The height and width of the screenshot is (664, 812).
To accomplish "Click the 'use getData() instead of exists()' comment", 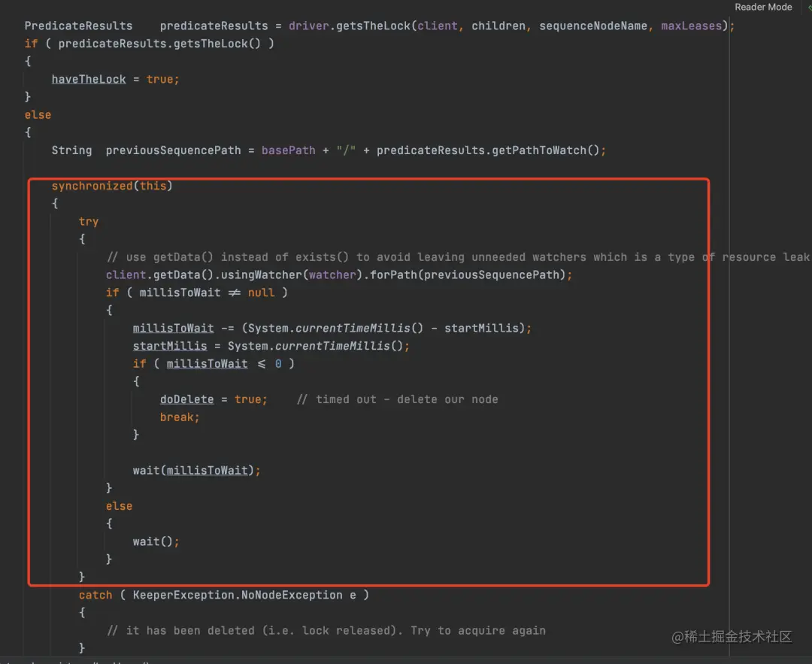I will pos(458,257).
